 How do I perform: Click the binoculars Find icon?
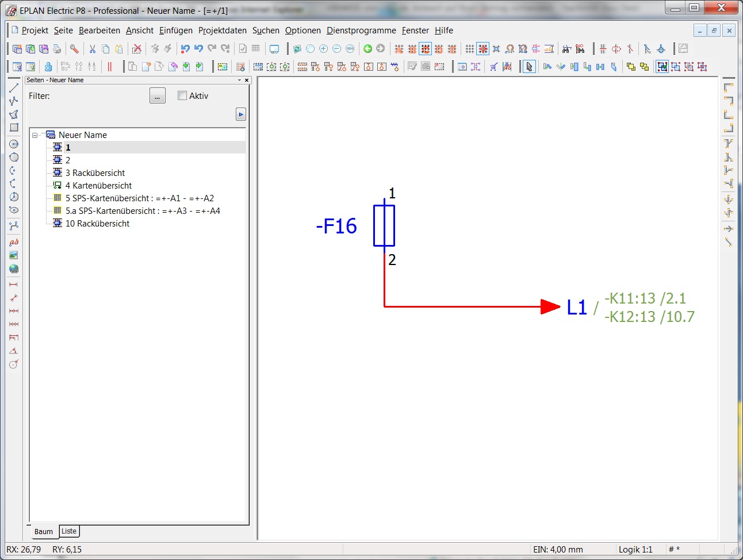tap(566, 49)
